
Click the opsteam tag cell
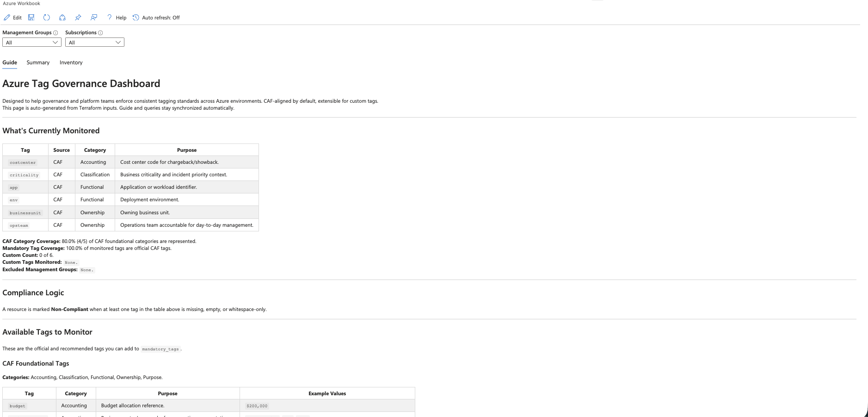(25, 225)
